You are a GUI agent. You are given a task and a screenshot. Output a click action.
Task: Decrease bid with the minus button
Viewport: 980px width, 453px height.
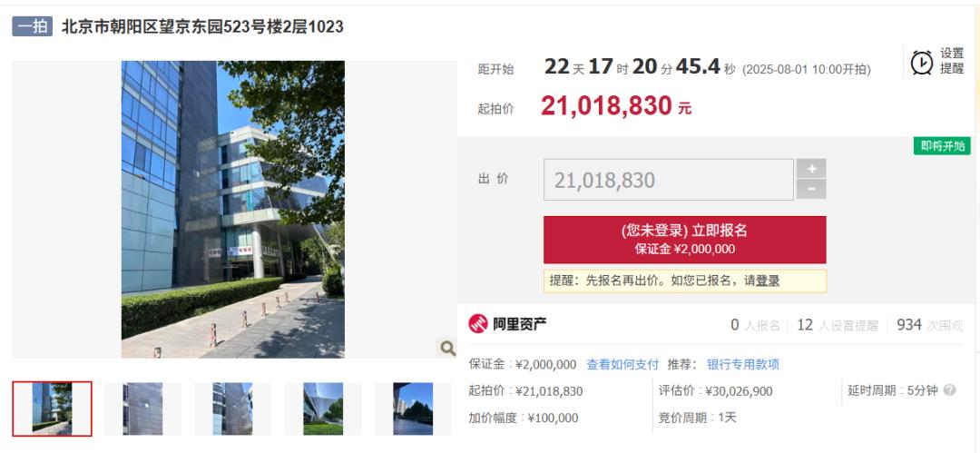(811, 189)
